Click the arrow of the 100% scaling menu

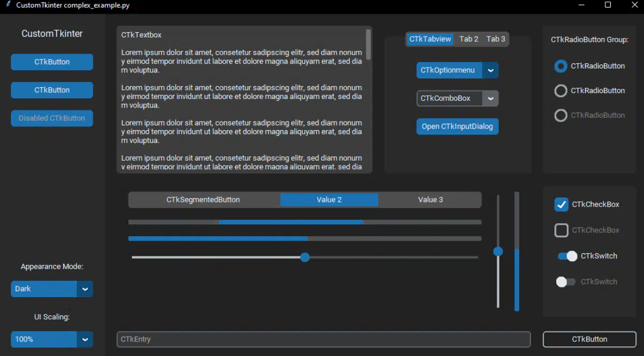85,339
